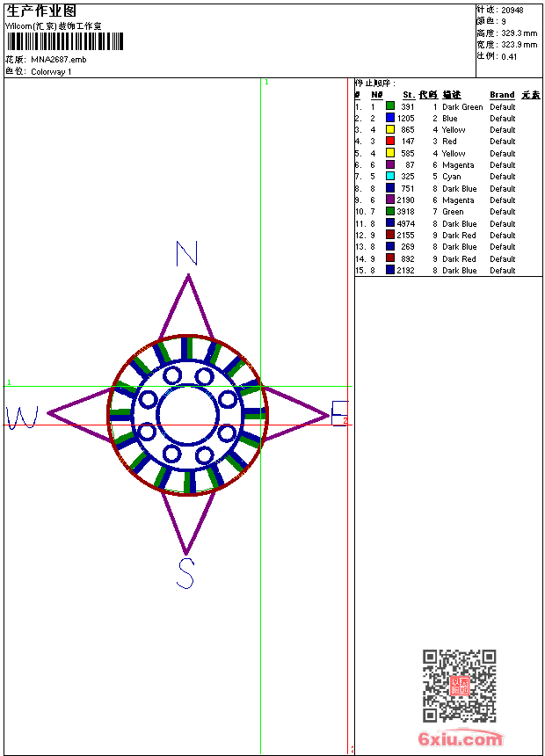545x756 pixels.
Task: Select the Blue color swatch in stop 2
Action: (390, 118)
